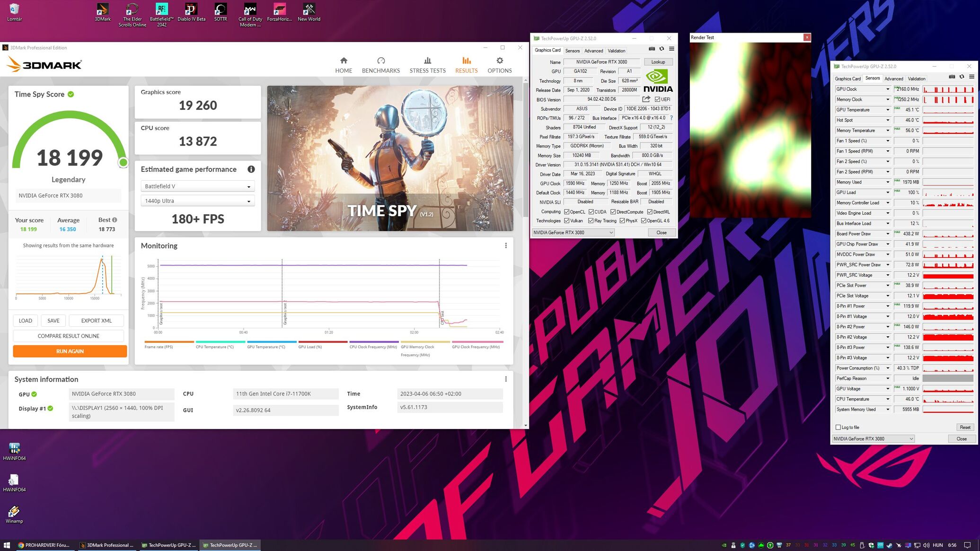The height and width of the screenshot is (551, 980).
Task: Open the Battlefield V game dropdown
Action: point(198,186)
